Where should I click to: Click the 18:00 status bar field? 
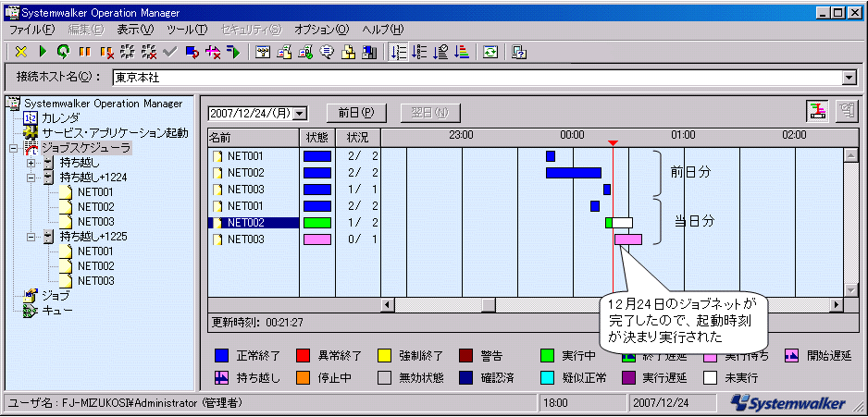pyautogui.click(x=582, y=402)
